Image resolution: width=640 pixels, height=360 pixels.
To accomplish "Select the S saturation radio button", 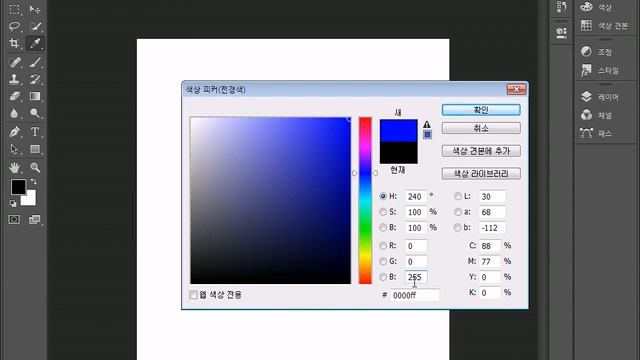I will tap(383, 212).
